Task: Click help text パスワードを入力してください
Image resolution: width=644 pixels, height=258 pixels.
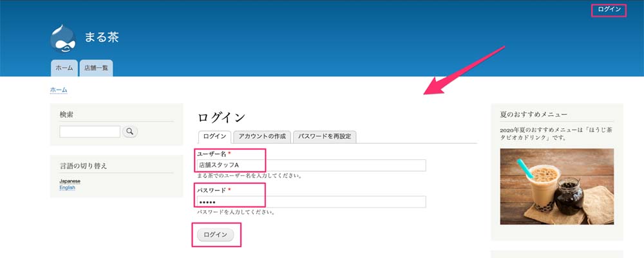Action: point(236,213)
